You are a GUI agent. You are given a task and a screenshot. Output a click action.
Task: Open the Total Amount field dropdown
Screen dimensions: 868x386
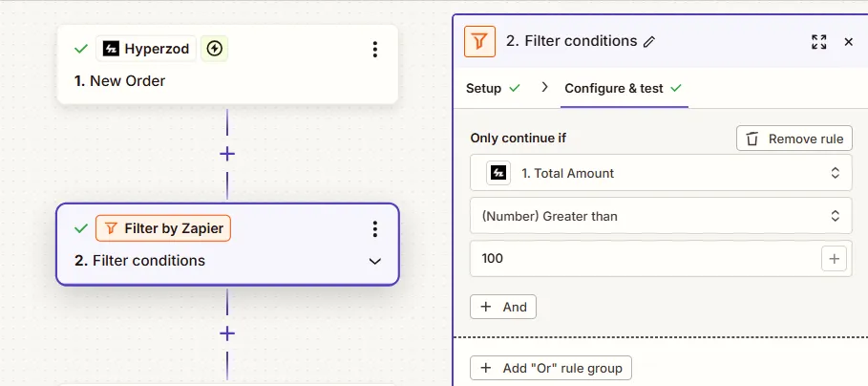[661, 173]
